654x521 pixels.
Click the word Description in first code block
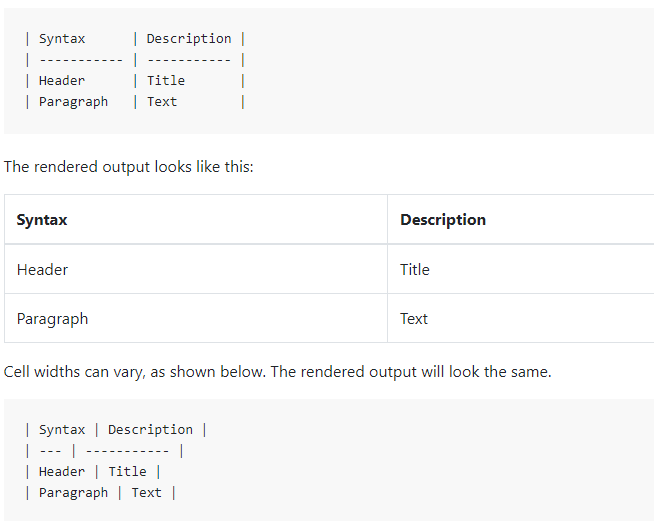pyautogui.click(x=189, y=39)
